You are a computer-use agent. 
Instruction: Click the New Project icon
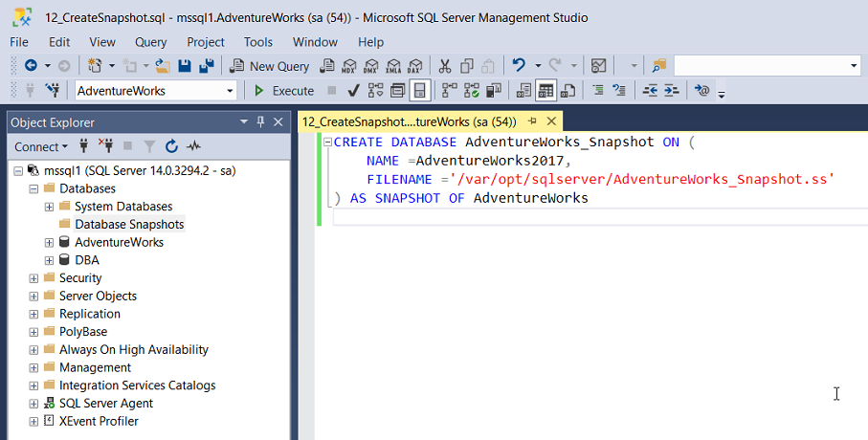pos(95,66)
